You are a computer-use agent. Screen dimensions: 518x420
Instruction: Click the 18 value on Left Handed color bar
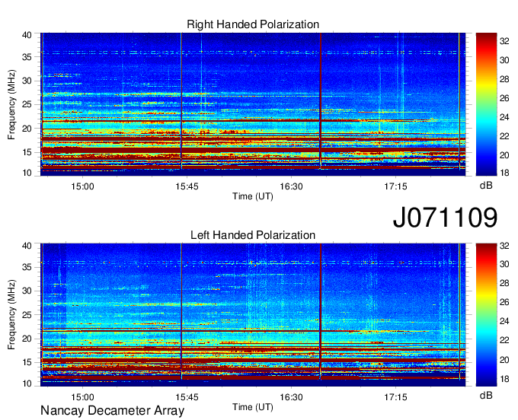click(504, 379)
